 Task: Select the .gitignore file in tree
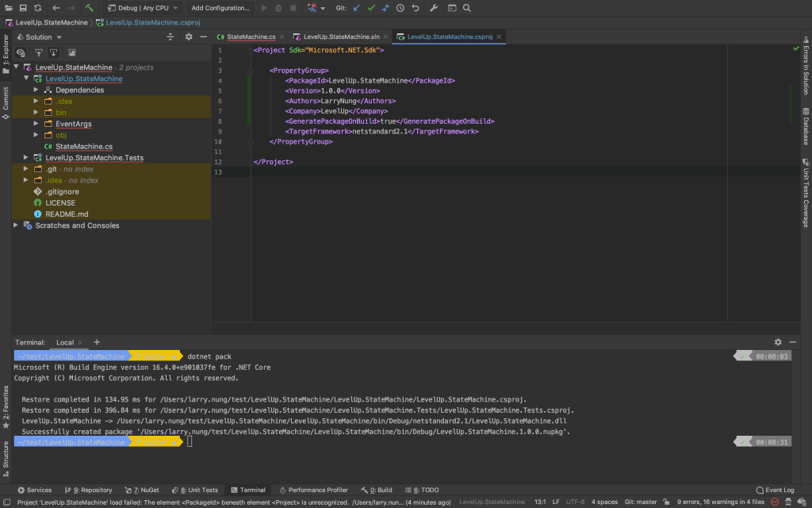pyautogui.click(x=62, y=192)
